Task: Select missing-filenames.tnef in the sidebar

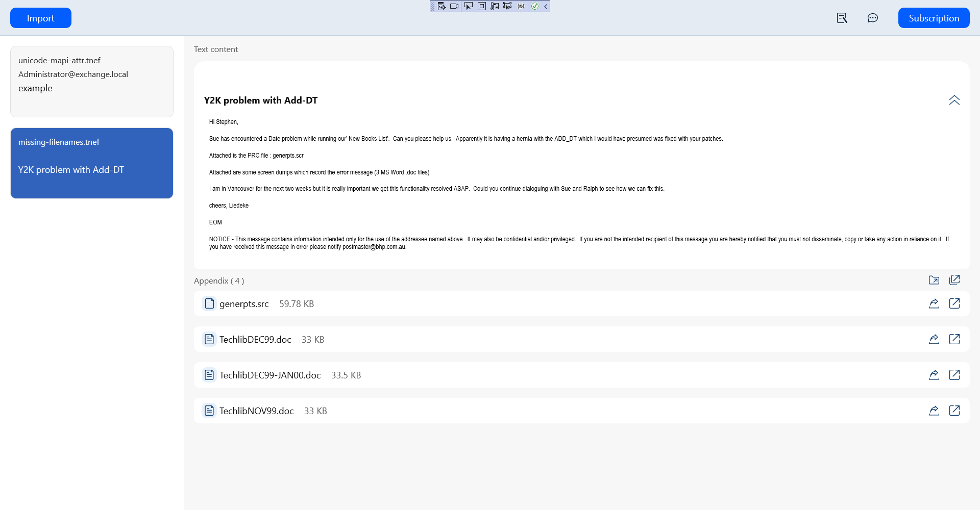Action: tap(91, 163)
